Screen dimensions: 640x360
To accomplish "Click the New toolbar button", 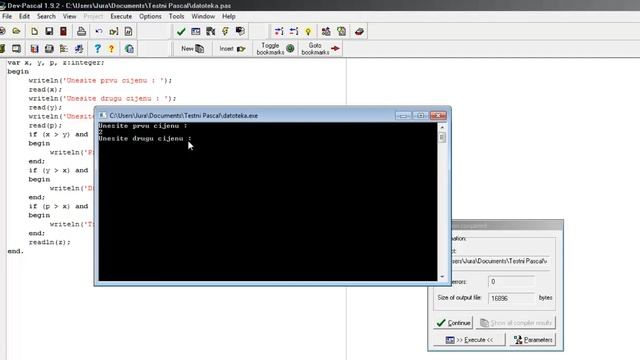I will coord(193,49).
